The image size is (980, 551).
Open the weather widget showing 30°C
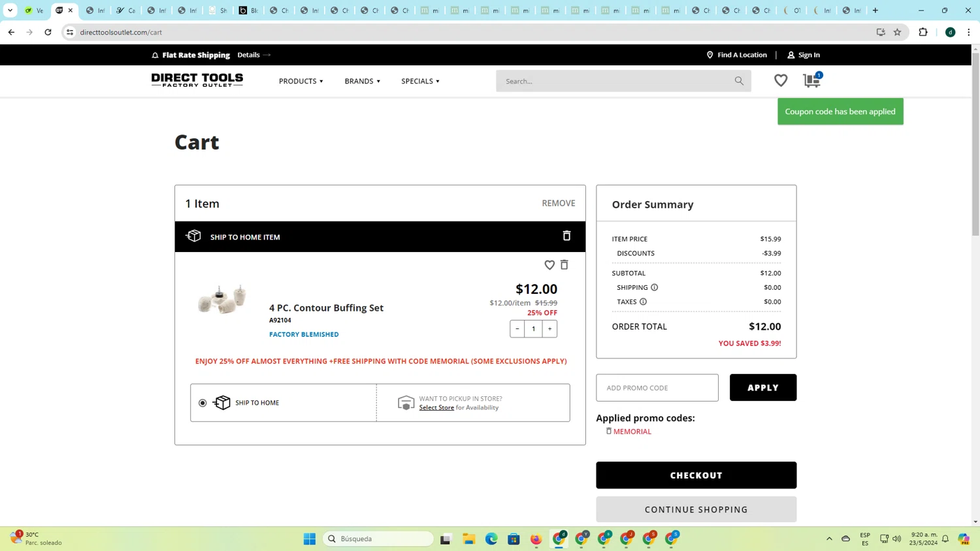pyautogui.click(x=37, y=539)
